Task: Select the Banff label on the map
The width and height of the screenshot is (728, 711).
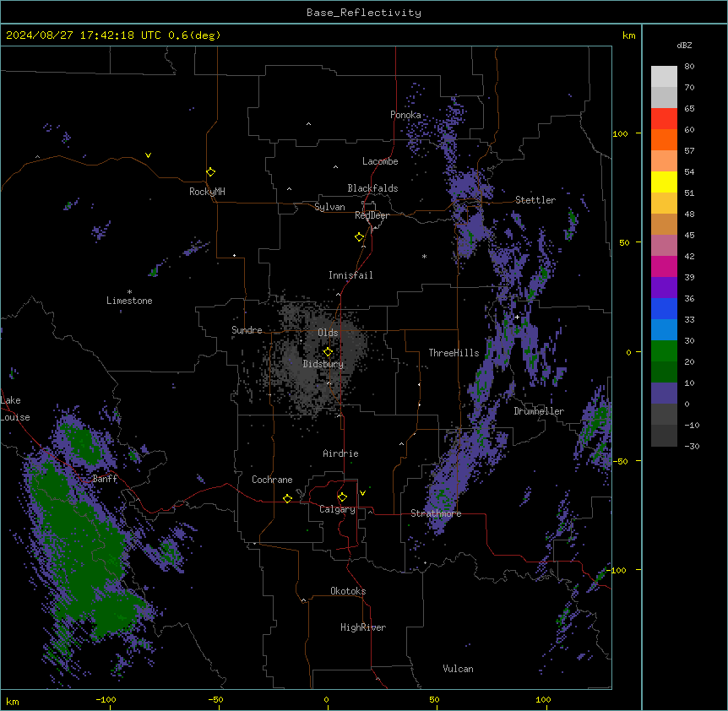Action: [x=105, y=479]
